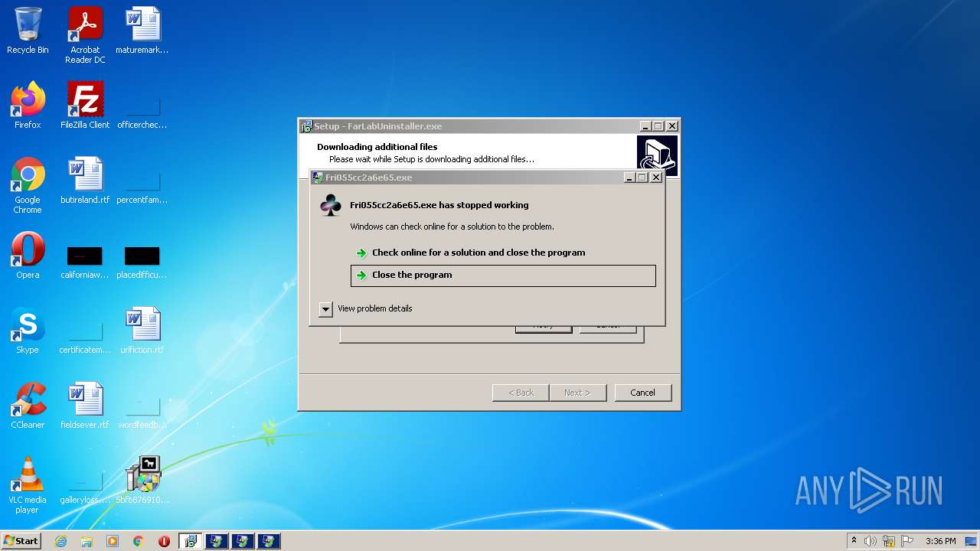
Task: Open butireland.rtf document
Action: (x=85, y=181)
